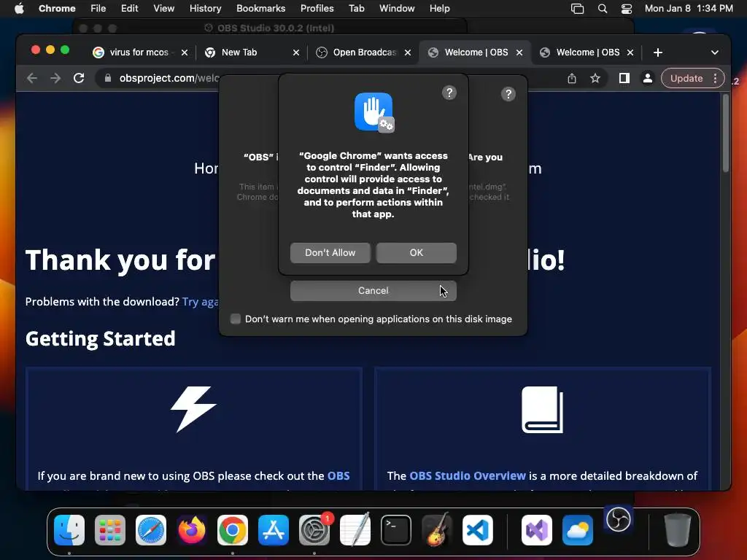Viewport: 747px width, 560px height.
Task: Click the book overview icon
Action: point(542,410)
